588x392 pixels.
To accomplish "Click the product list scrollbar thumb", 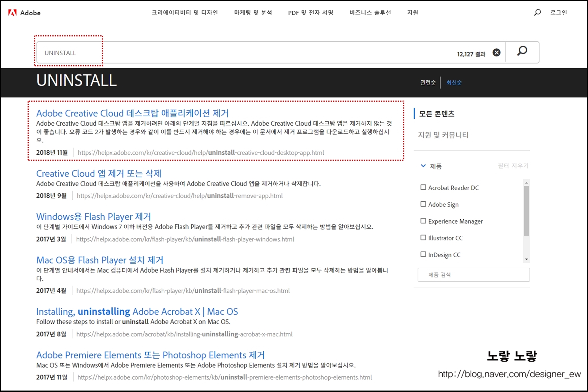I will (x=526, y=211).
